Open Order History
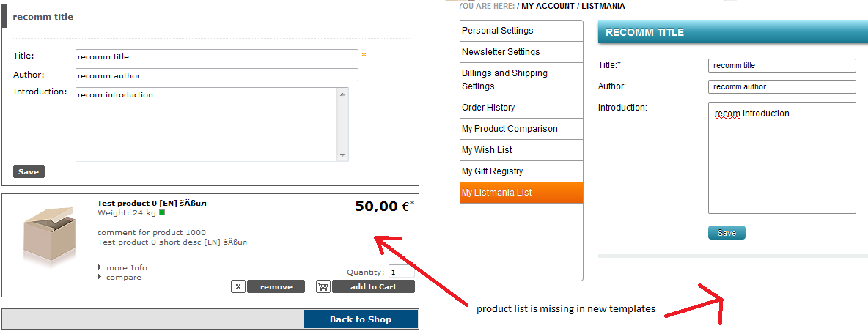This screenshot has width=868, height=334. [x=488, y=108]
